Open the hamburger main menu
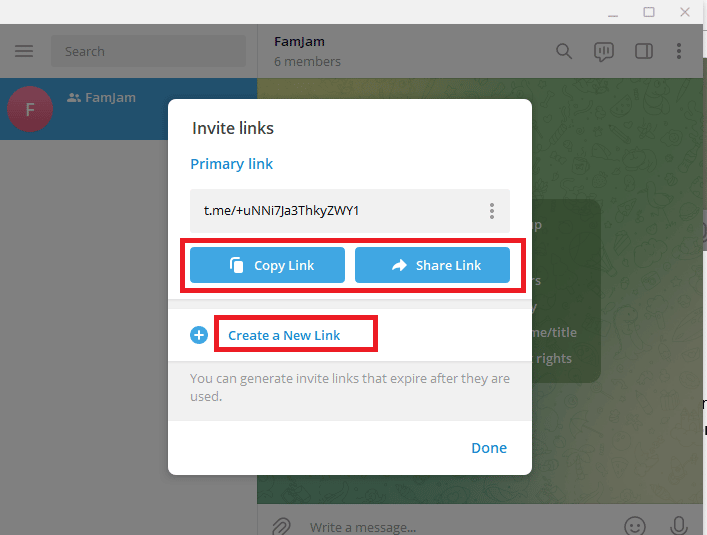 point(24,51)
